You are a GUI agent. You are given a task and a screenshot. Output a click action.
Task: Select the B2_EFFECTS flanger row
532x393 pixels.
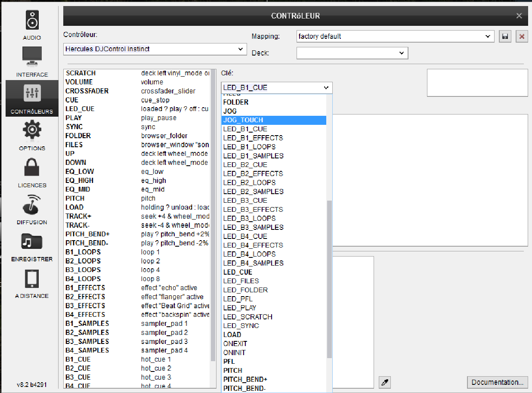click(137, 297)
